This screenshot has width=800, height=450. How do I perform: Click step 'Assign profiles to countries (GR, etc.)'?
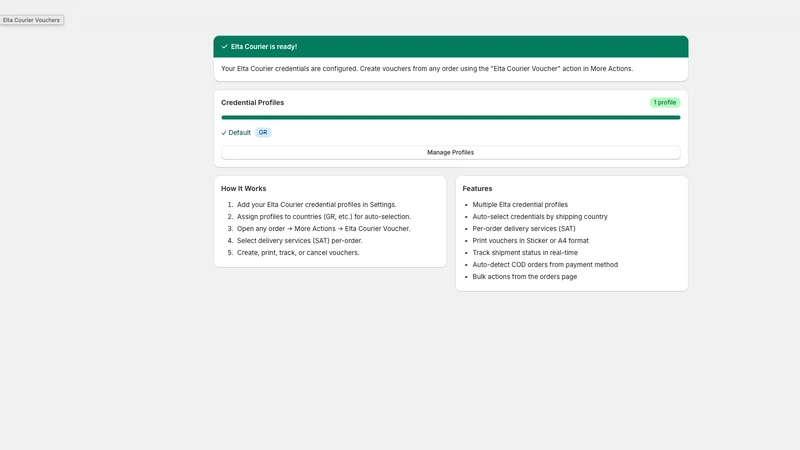pos(323,217)
